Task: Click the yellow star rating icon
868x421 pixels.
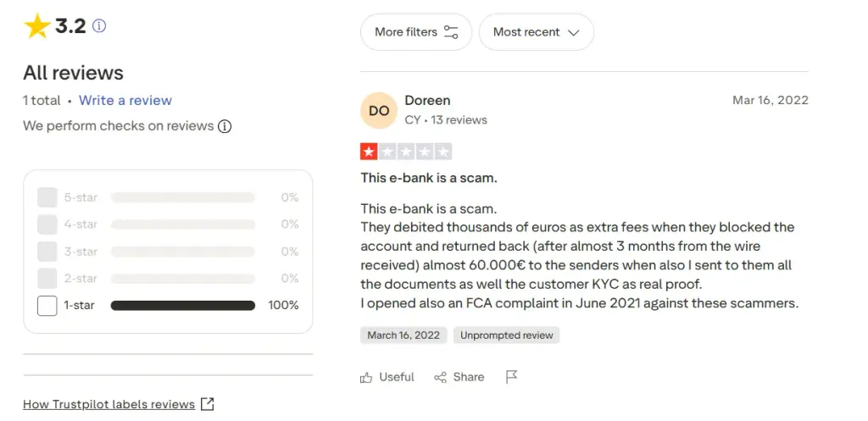Action: (37, 25)
